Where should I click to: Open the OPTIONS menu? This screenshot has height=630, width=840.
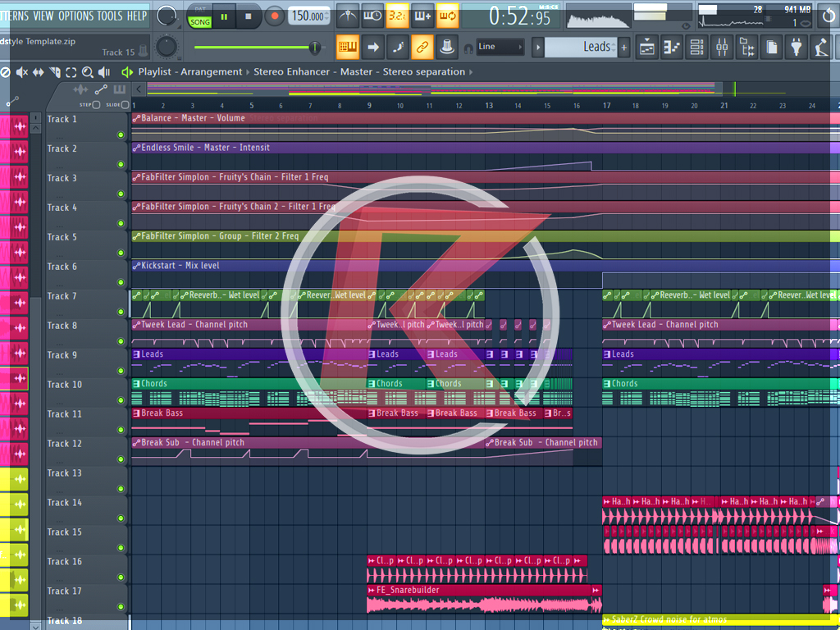tap(75, 16)
